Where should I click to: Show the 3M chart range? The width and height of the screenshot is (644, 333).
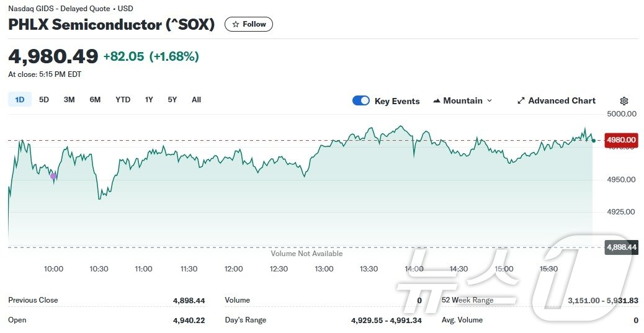tap(69, 100)
